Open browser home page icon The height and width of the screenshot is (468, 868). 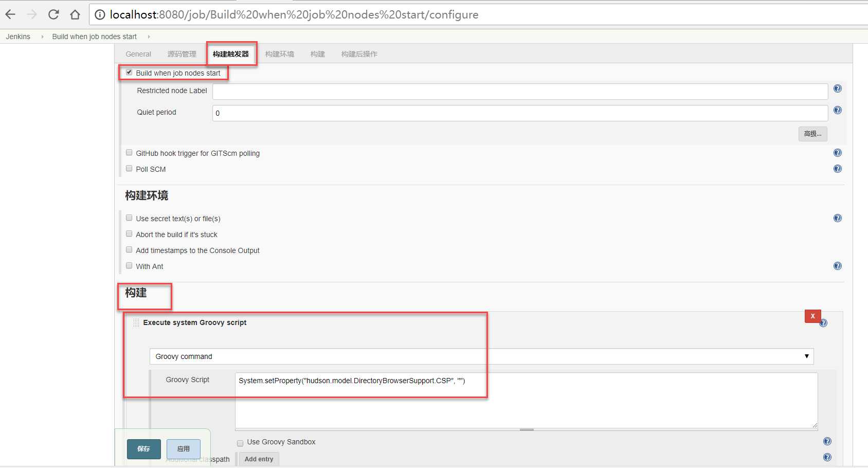pos(75,14)
